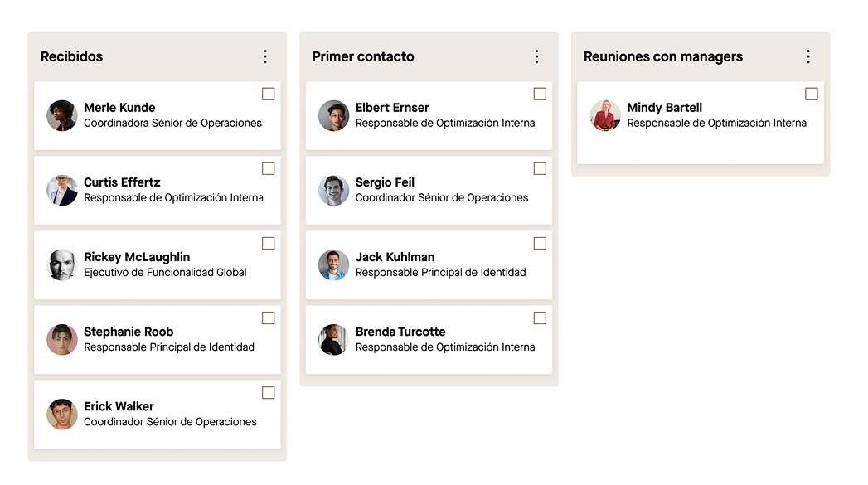Select Curtis Effertz's card job title text
Image resolution: width=868 pixels, height=485 pixels.
173,198
